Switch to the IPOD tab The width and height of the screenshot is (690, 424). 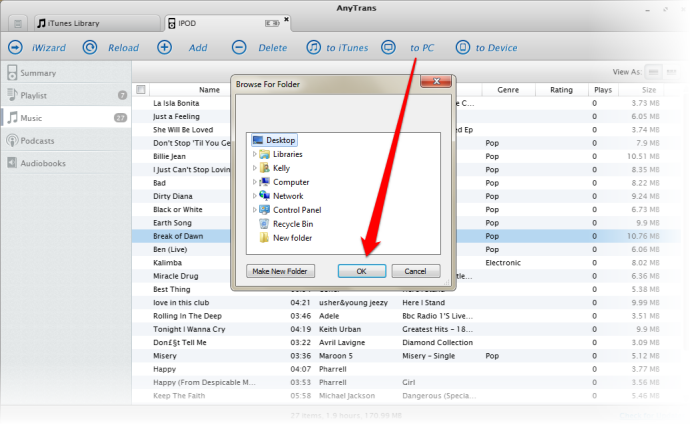(227, 23)
